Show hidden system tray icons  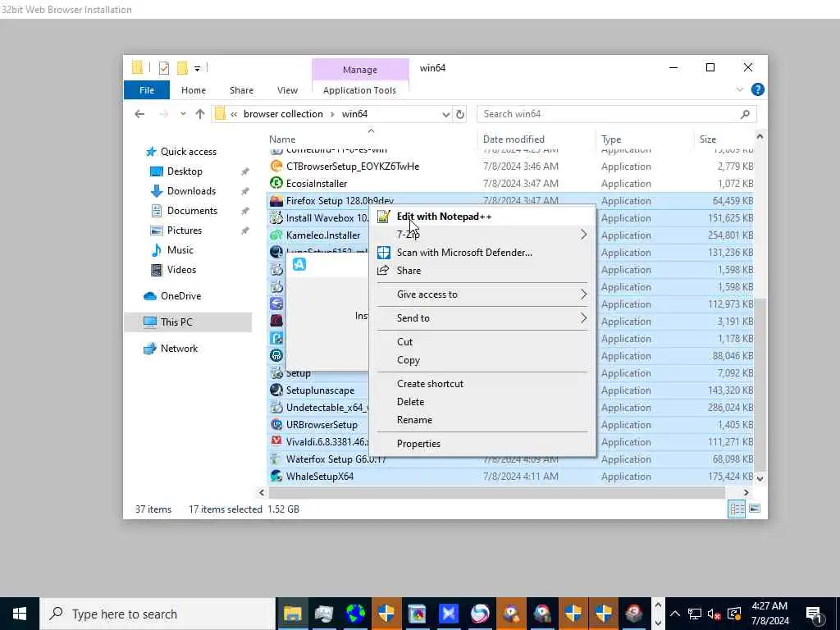tap(675, 614)
